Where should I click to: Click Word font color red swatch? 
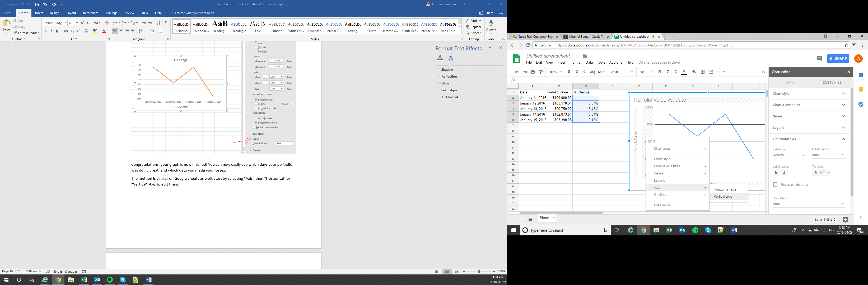(x=104, y=31)
